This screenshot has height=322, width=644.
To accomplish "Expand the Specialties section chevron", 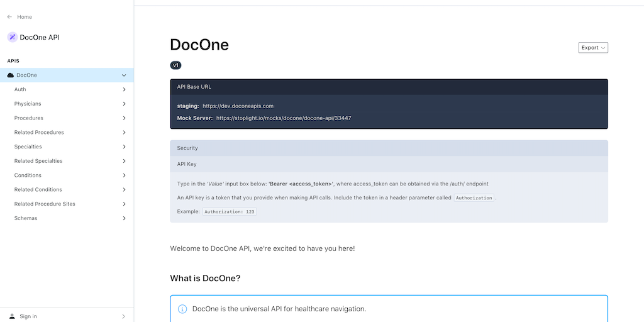I will point(124,147).
